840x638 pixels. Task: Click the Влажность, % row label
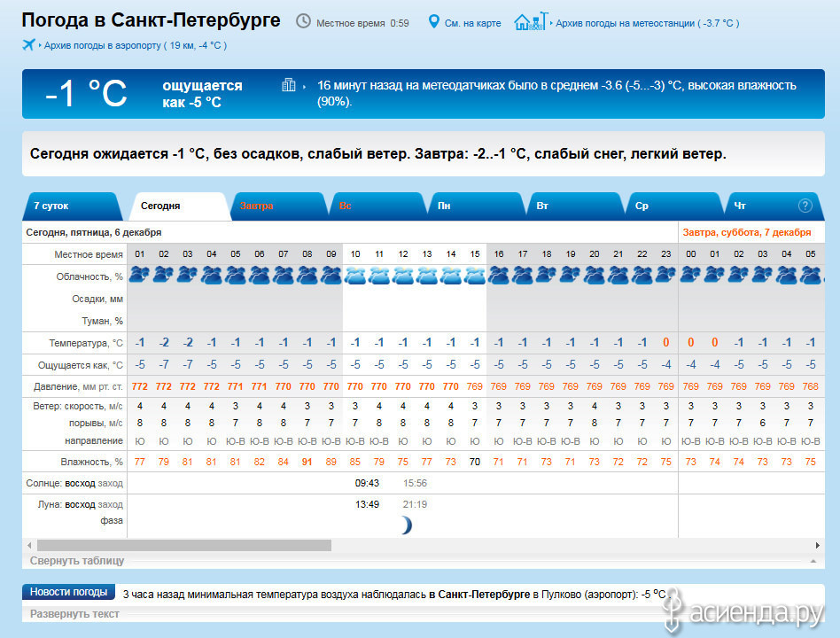point(91,462)
